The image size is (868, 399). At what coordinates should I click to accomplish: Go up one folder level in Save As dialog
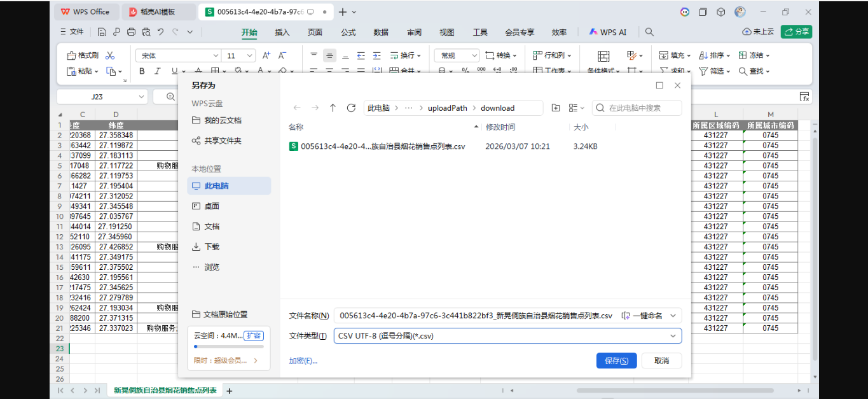[x=333, y=108]
